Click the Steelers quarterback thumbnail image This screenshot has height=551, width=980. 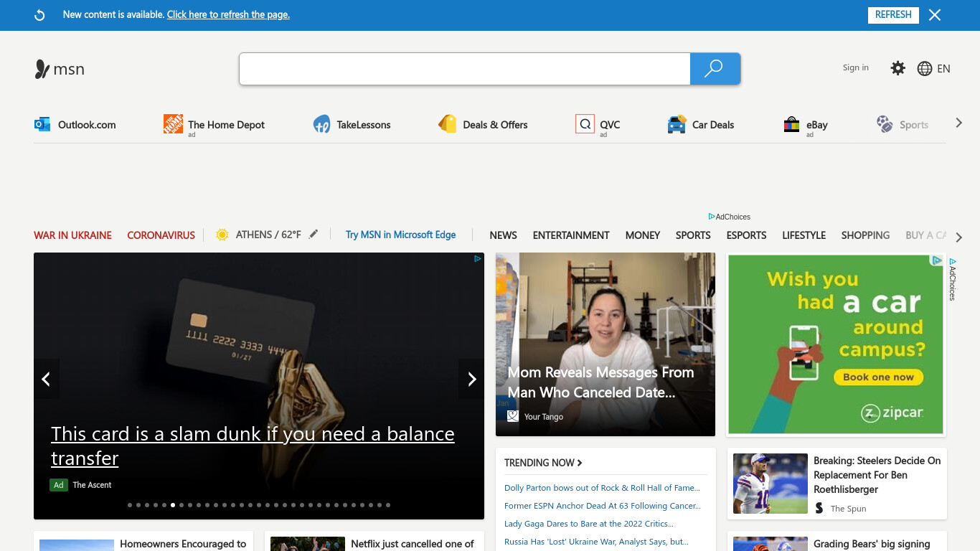(771, 484)
